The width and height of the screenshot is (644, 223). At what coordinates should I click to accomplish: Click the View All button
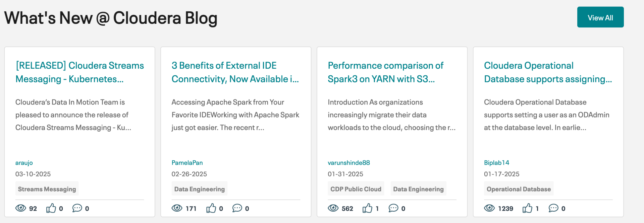[x=600, y=17]
